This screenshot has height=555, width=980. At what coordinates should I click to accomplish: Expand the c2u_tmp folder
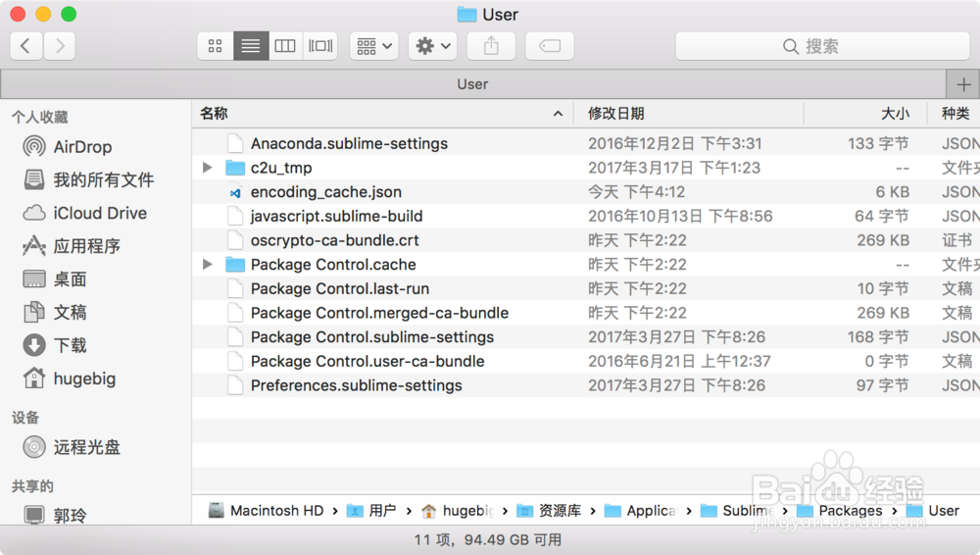(x=207, y=168)
